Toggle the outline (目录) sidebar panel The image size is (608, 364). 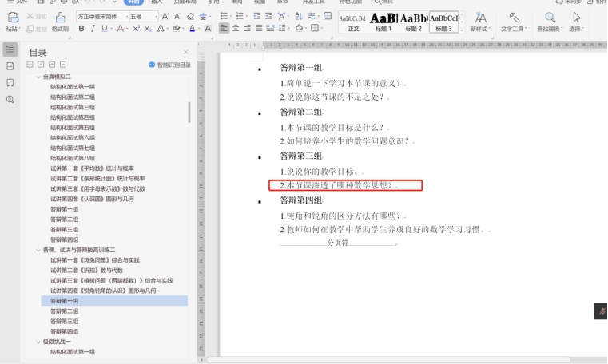[x=10, y=49]
